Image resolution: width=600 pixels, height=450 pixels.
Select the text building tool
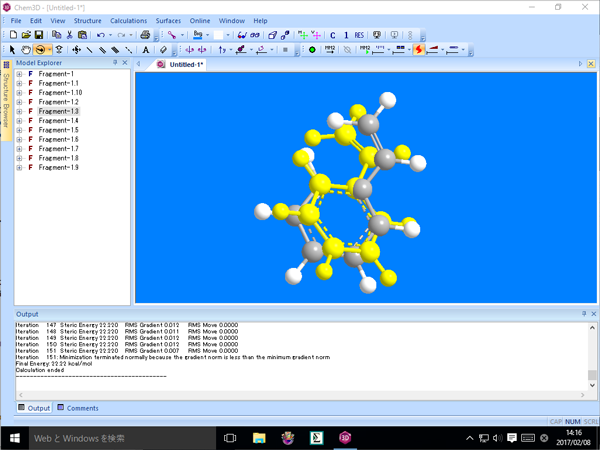pos(145,49)
